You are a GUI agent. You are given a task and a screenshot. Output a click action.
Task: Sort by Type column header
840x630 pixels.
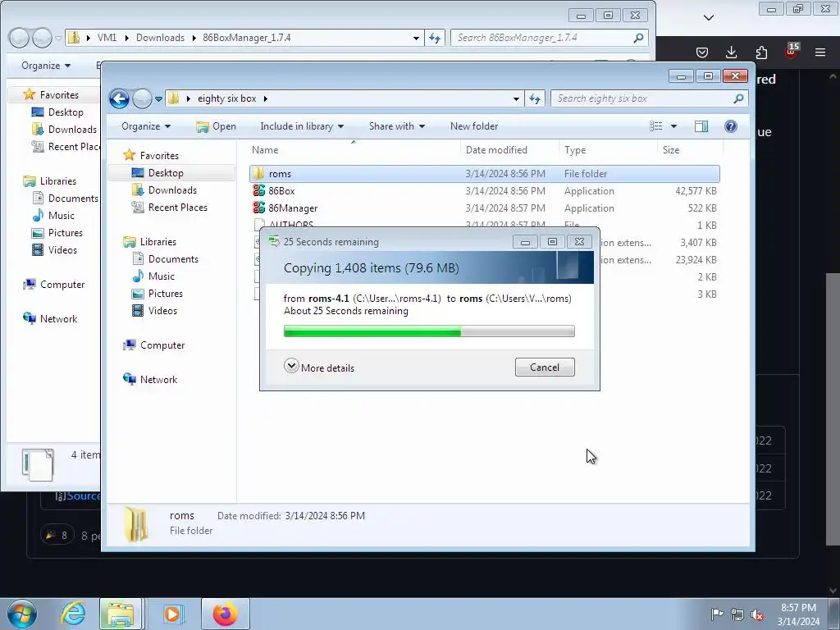[x=575, y=150]
